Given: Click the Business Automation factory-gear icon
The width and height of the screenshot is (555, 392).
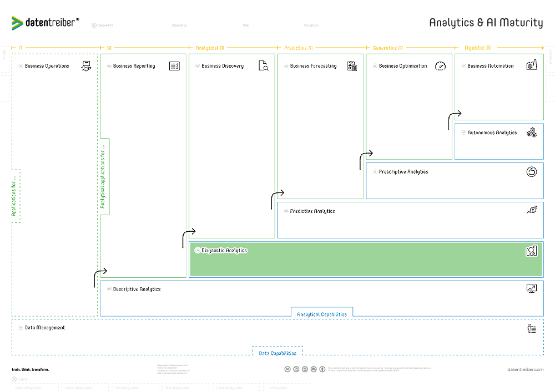Looking at the screenshot, I should [x=531, y=65].
